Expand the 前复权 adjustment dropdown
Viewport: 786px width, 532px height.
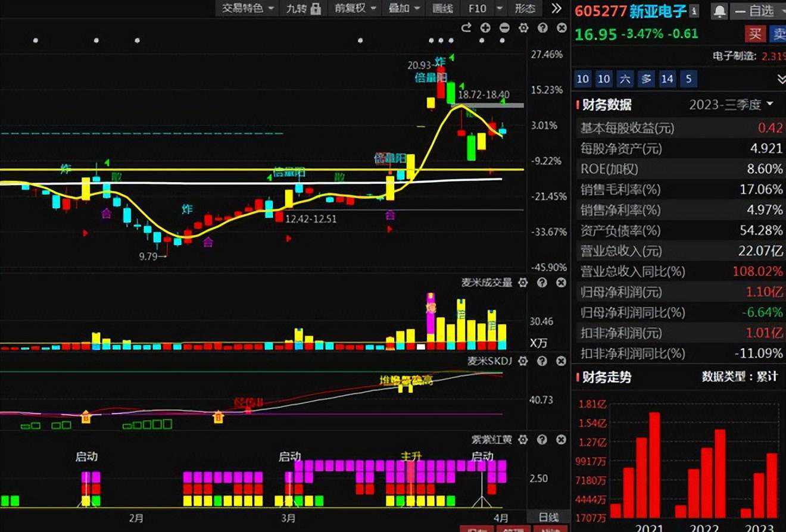tap(356, 8)
